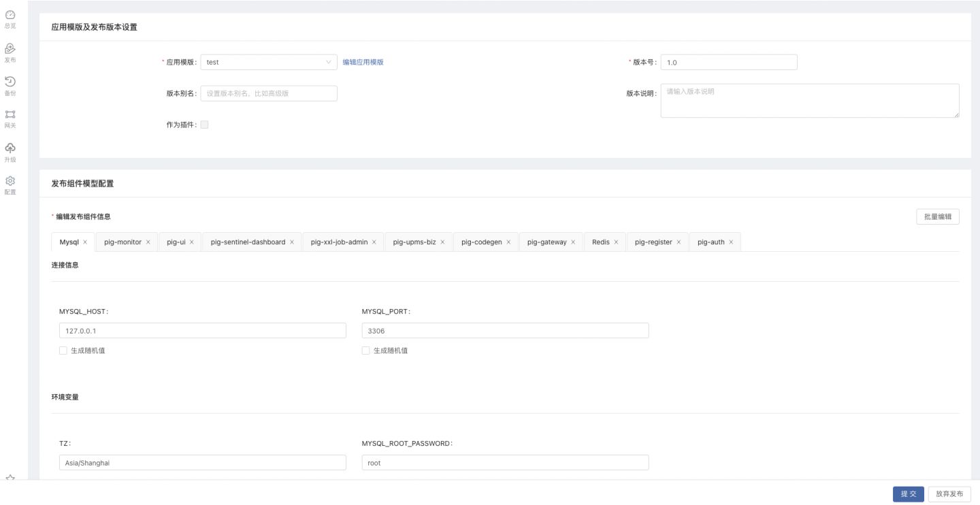The width and height of the screenshot is (980, 505).
Task: Close the pig-register tab with its x
Action: pyautogui.click(x=679, y=242)
